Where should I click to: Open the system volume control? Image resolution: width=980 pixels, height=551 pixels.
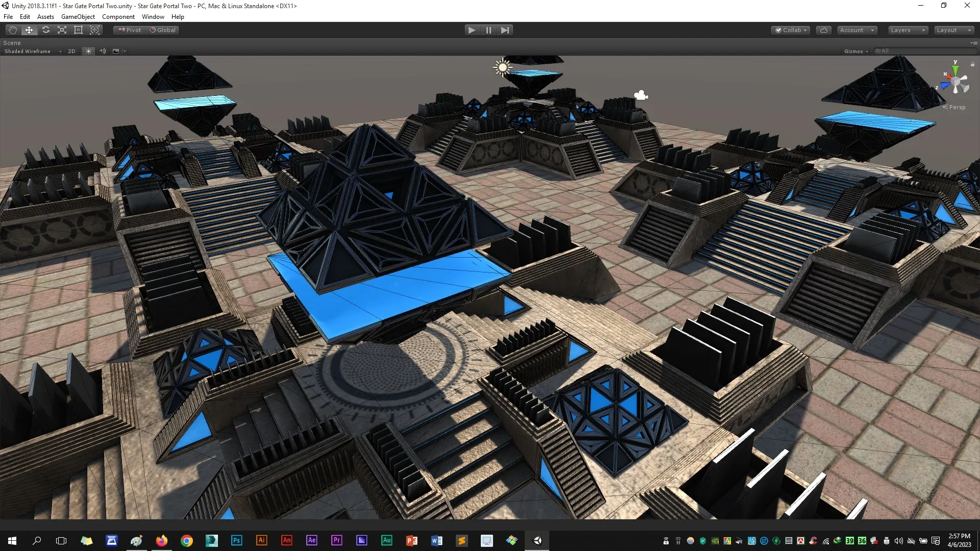[x=898, y=541]
